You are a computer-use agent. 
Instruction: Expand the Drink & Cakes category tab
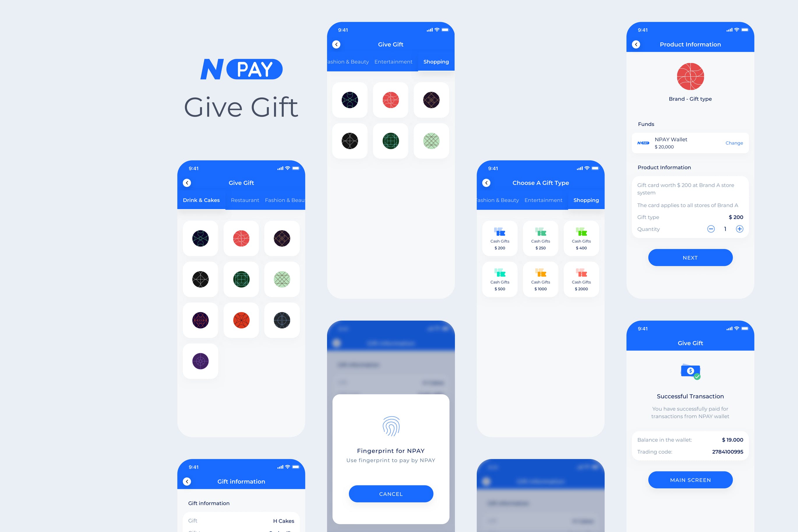click(x=202, y=200)
